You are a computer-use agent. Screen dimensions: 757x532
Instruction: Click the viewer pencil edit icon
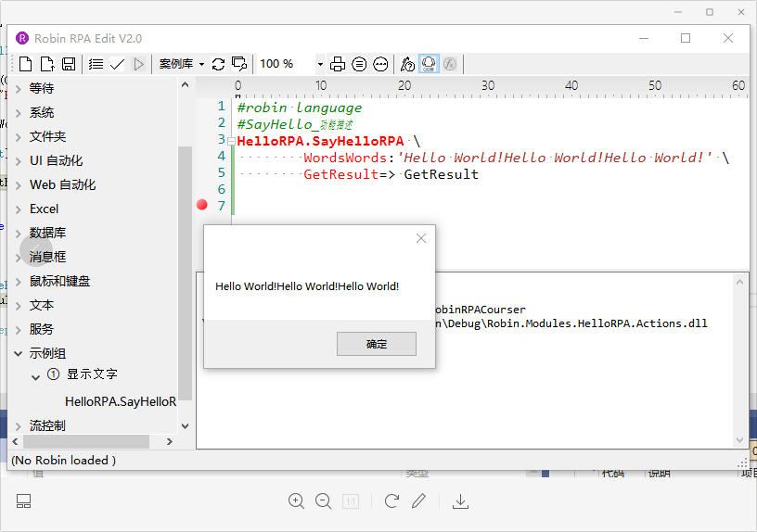(418, 501)
